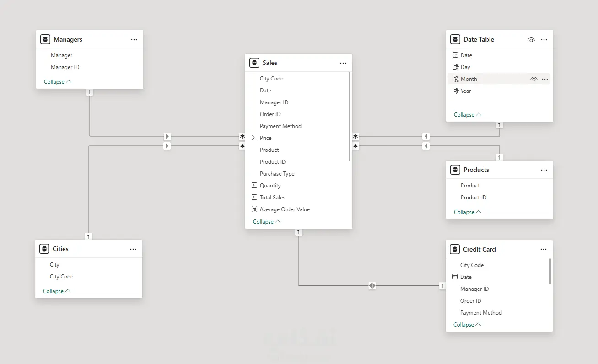The image size is (598, 364).
Task: Select the City field in Cities
Action: coord(54,265)
